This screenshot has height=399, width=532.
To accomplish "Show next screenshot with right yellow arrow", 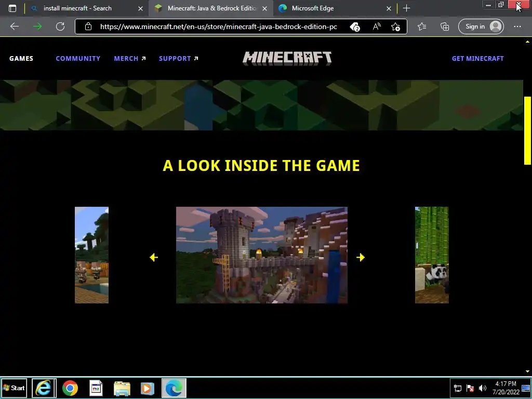I will tap(361, 258).
